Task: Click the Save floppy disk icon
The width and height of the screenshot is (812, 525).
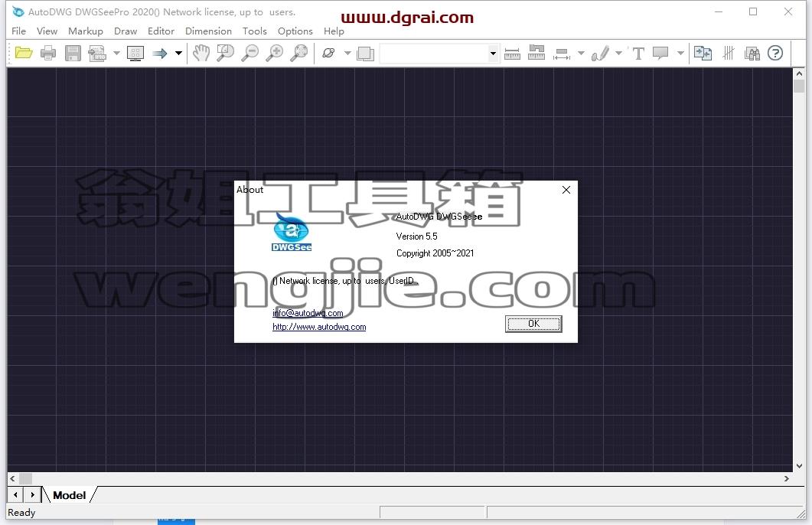Action: tap(73, 53)
